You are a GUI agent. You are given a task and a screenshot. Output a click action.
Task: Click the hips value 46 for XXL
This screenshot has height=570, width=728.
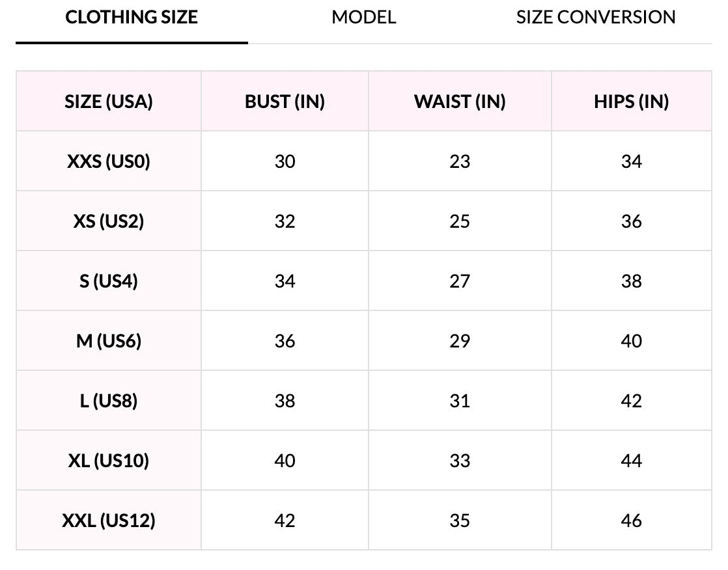pyautogui.click(x=632, y=521)
